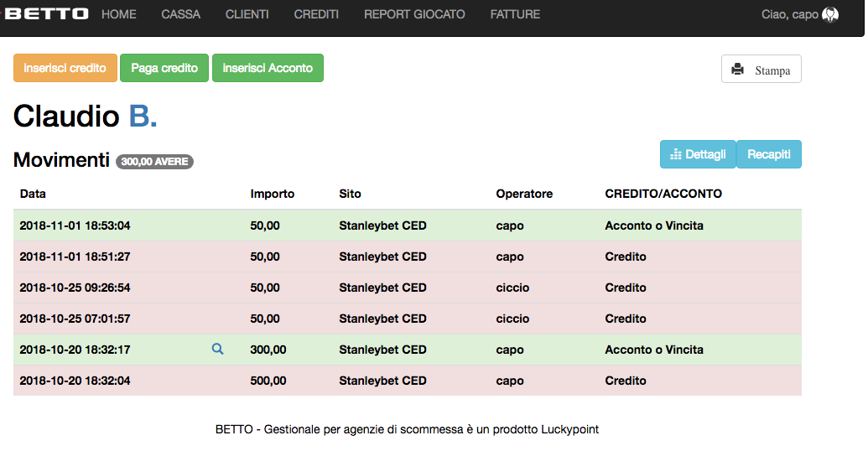This screenshot has width=868, height=451.
Task: Select the 2018-11-01 18:53:04 movement row
Action: (x=407, y=225)
